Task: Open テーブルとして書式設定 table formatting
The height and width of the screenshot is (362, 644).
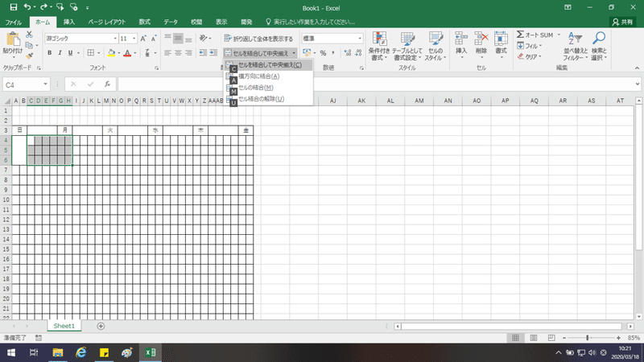Action: (407, 47)
